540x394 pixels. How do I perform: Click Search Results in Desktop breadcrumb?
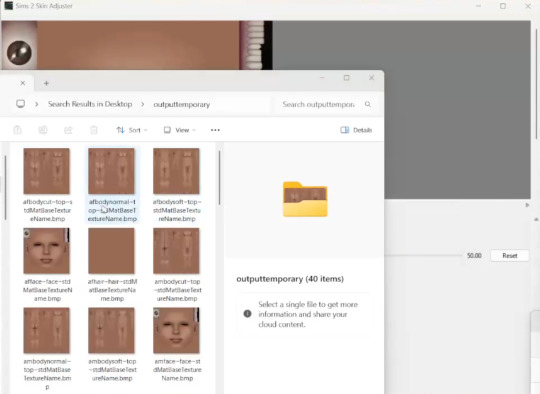pos(90,104)
